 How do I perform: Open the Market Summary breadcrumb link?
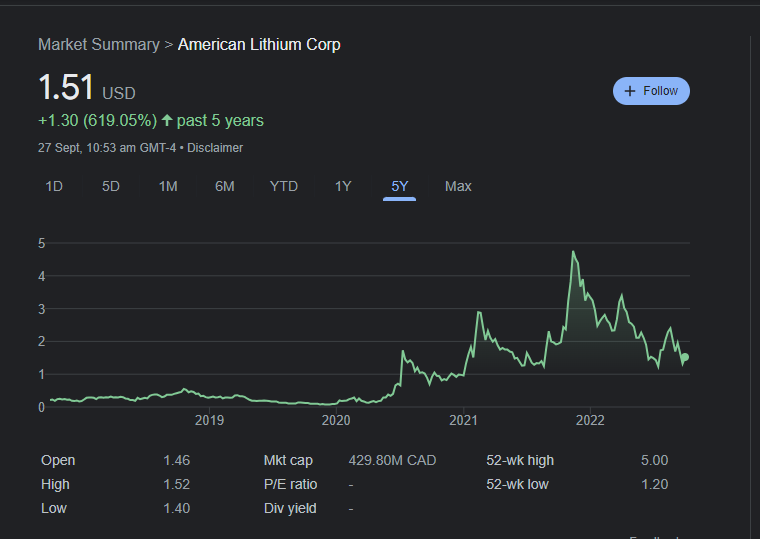tap(99, 45)
